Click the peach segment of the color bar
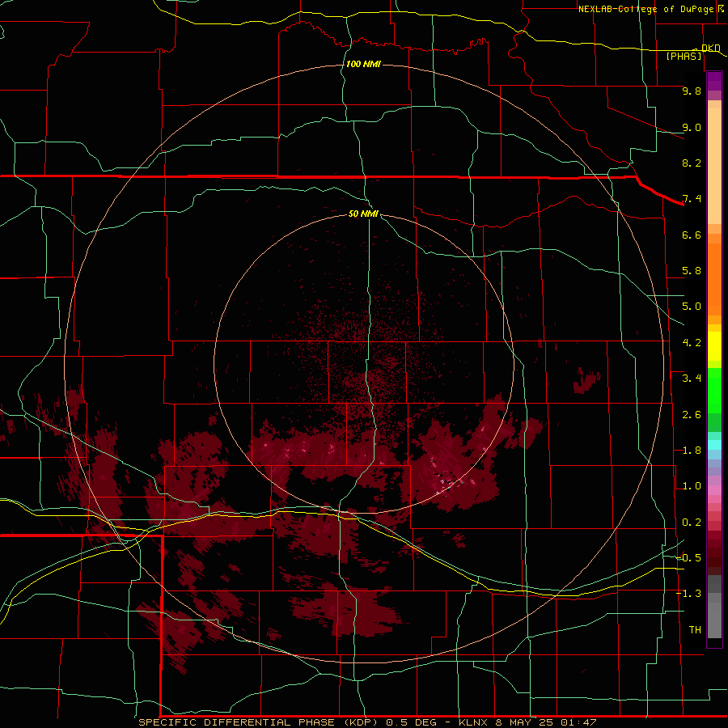 [714, 166]
